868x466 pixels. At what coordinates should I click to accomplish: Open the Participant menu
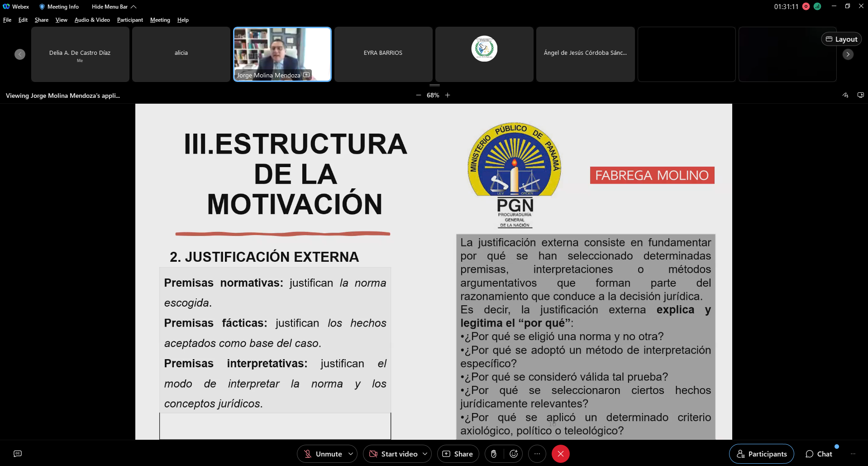tap(130, 20)
